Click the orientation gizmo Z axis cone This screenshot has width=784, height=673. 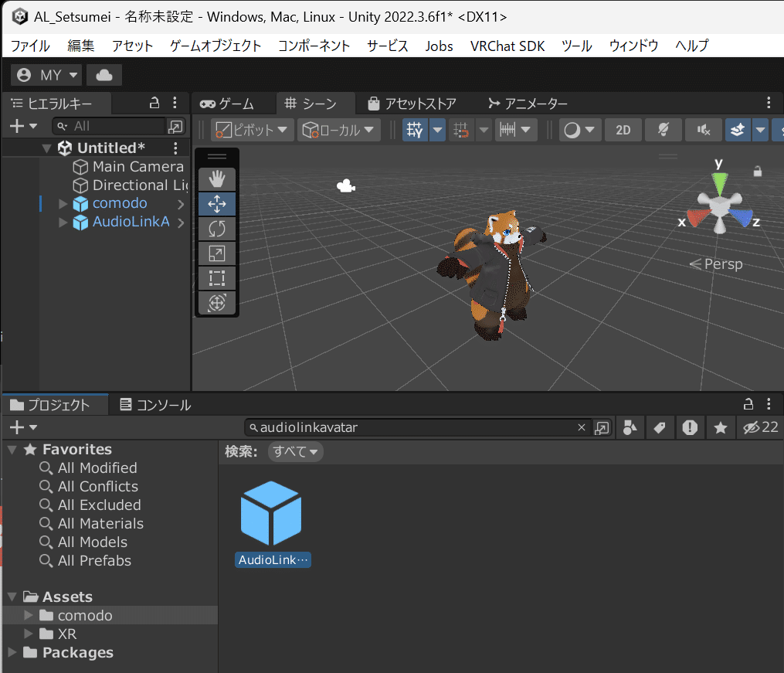(x=741, y=217)
